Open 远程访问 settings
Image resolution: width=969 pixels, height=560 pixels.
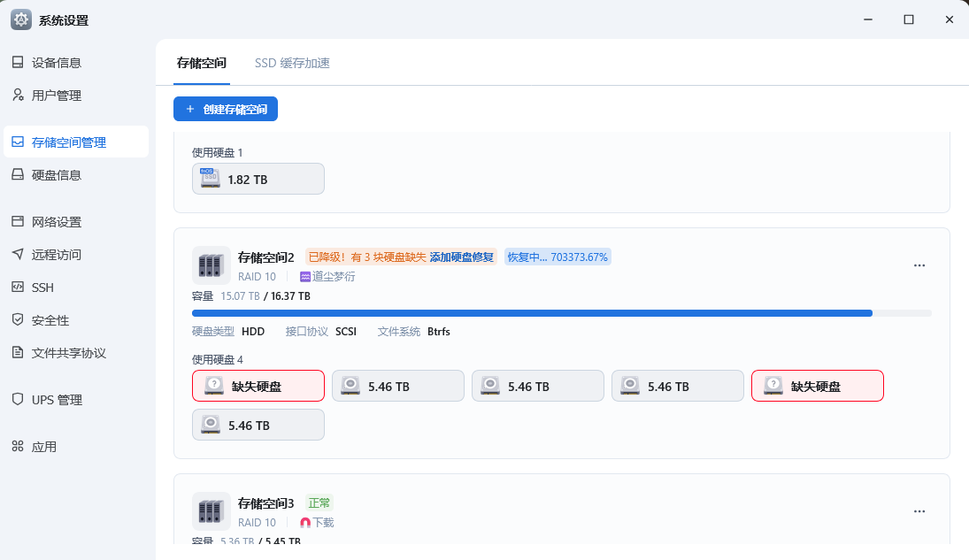coord(76,255)
